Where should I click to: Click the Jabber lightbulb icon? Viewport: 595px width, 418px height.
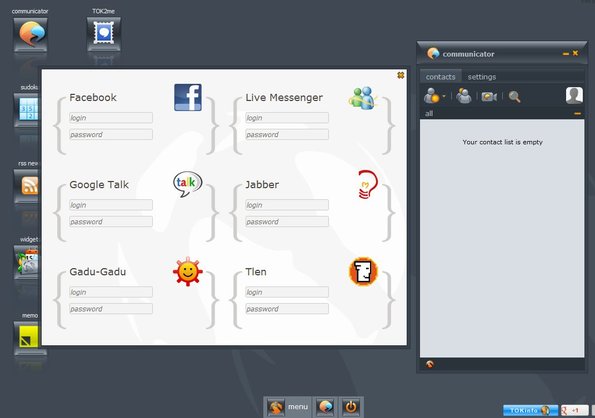[x=367, y=184]
